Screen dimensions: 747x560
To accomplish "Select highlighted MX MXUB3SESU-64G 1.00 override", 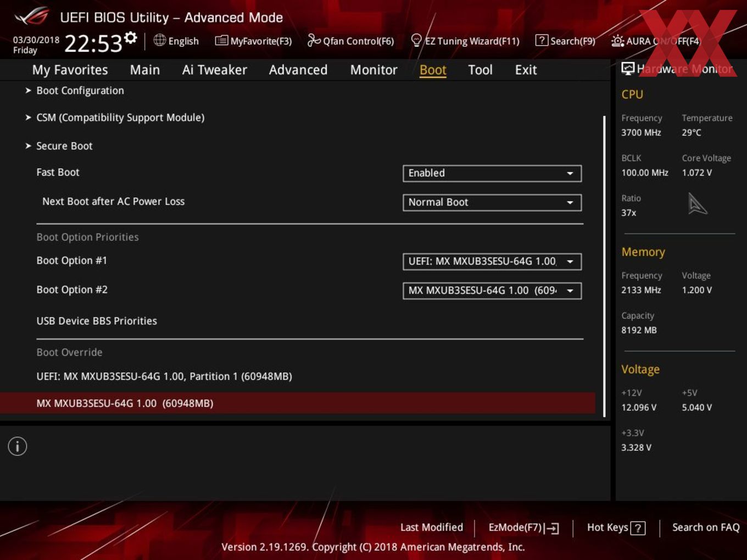I will tap(297, 403).
